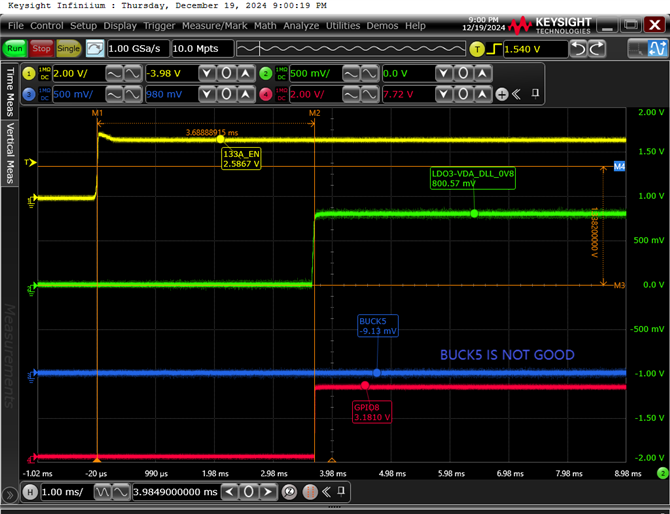
Task: Select the M1 marker label
Action: tap(97, 113)
